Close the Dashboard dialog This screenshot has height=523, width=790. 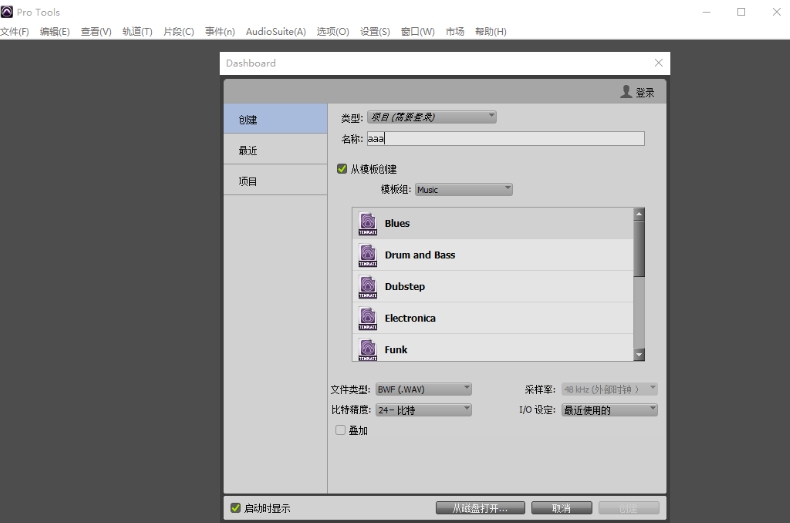[659, 63]
